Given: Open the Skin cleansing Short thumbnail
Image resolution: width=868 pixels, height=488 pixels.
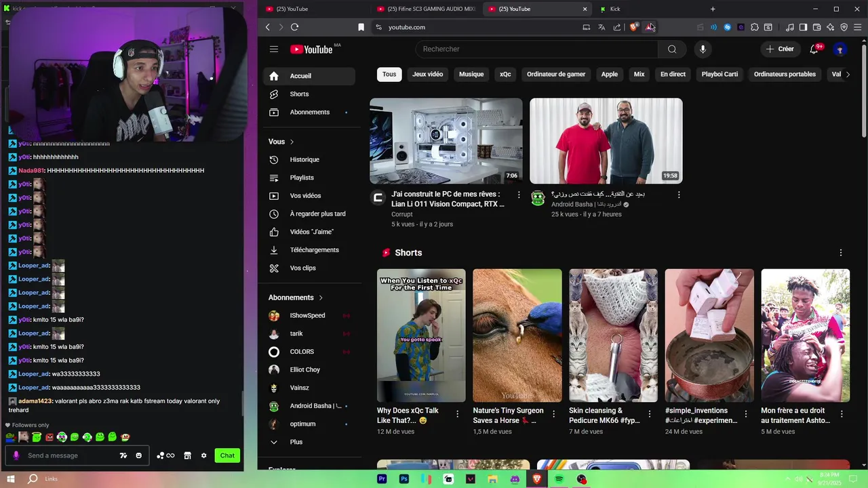Looking at the screenshot, I should (613, 335).
